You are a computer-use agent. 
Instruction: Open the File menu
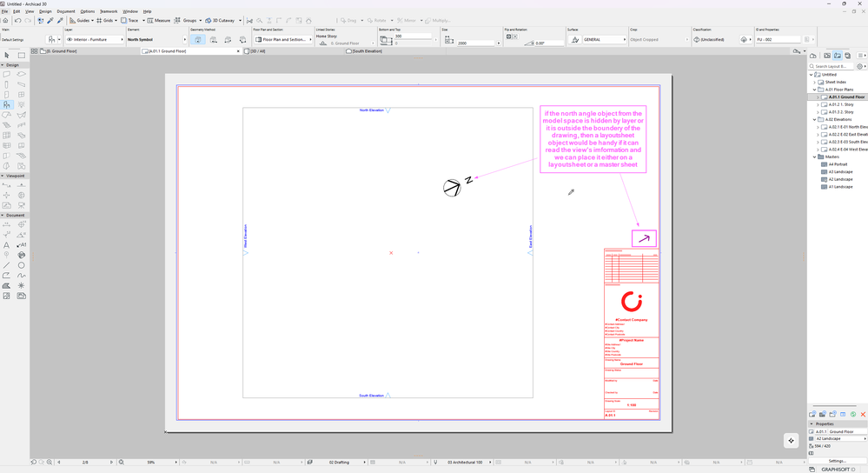tap(5, 11)
